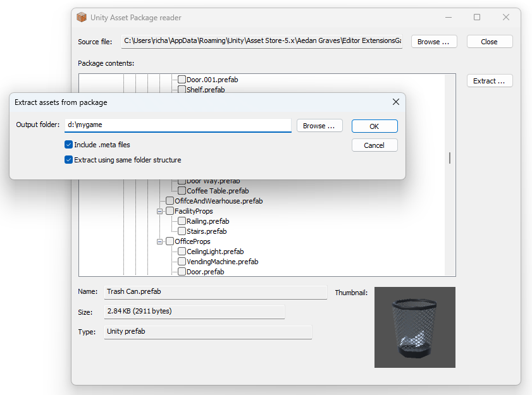532x395 pixels.
Task: Check the Door.prefab checkbox
Action: [x=182, y=272]
